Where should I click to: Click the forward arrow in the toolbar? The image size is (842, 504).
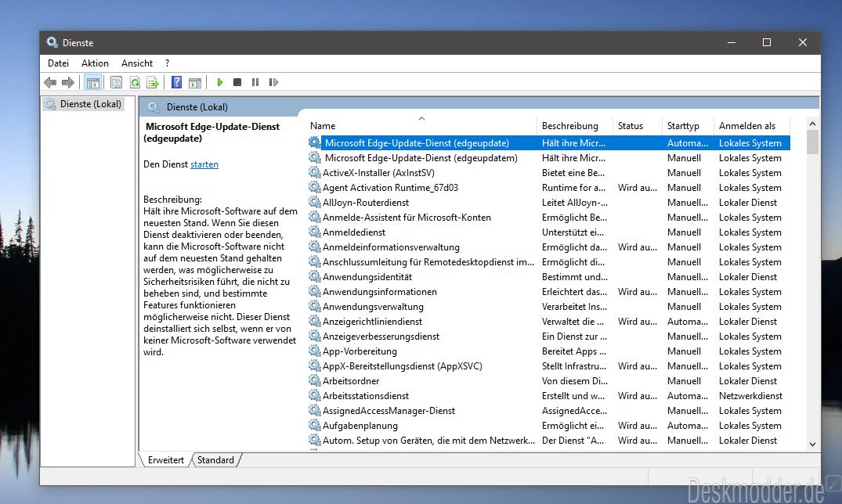(68, 83)
